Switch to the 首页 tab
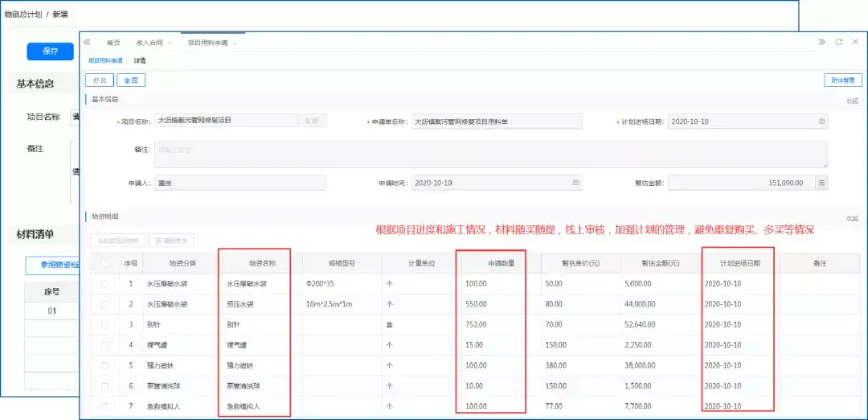 coord(113,43)
